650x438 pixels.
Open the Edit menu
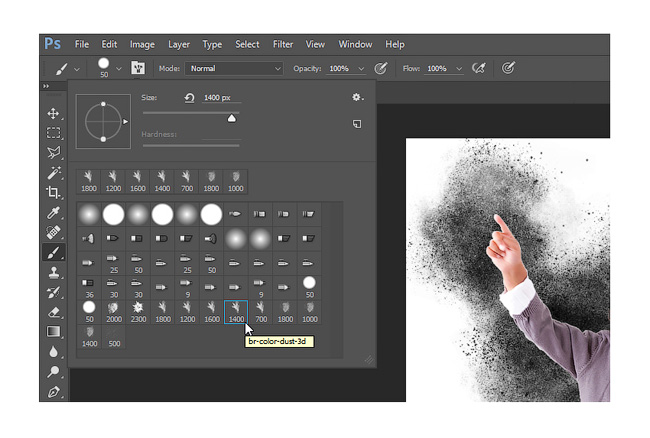109,44
